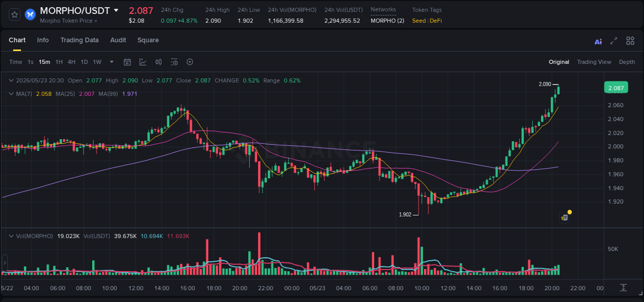644x302 pixels.
Task: Select the 1W interval
Action: (x=97, y=62)
